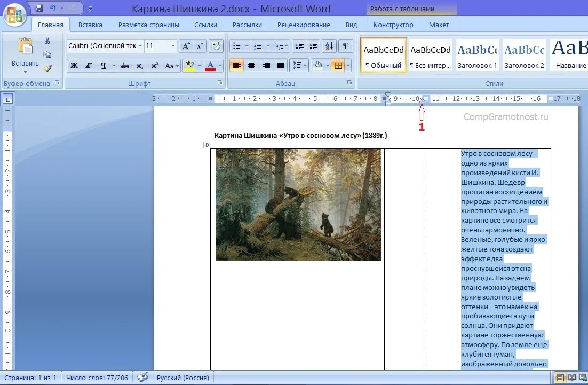Clear formatting with eraser icon

(x=216, y=46)
